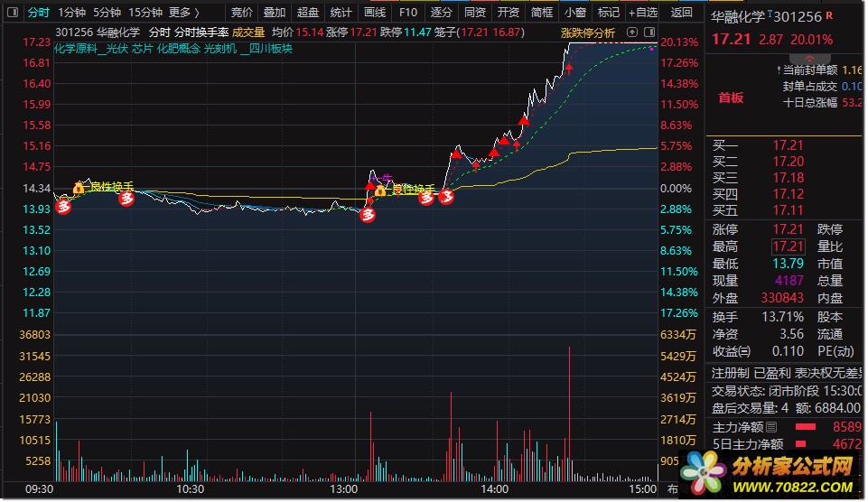The height and width of the screenshot is (502, 868).
Task: Click the 盘后交易量 status line
Action: pos(786,408)
